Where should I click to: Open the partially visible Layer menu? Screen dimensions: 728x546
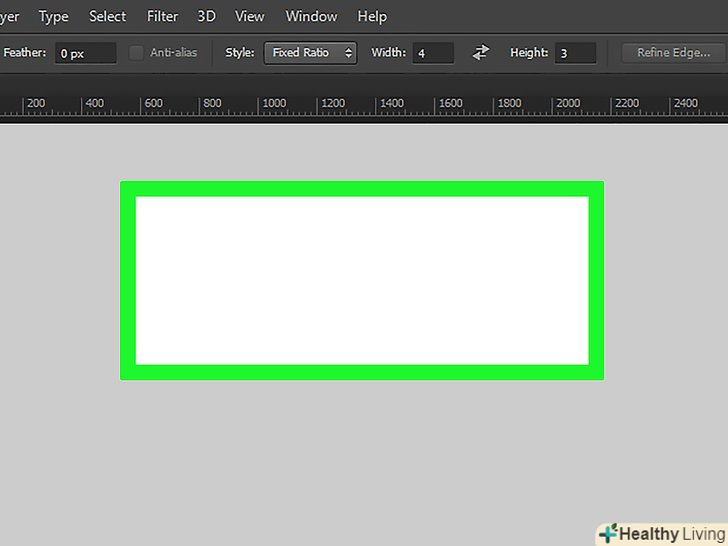(x=9, y=16)
